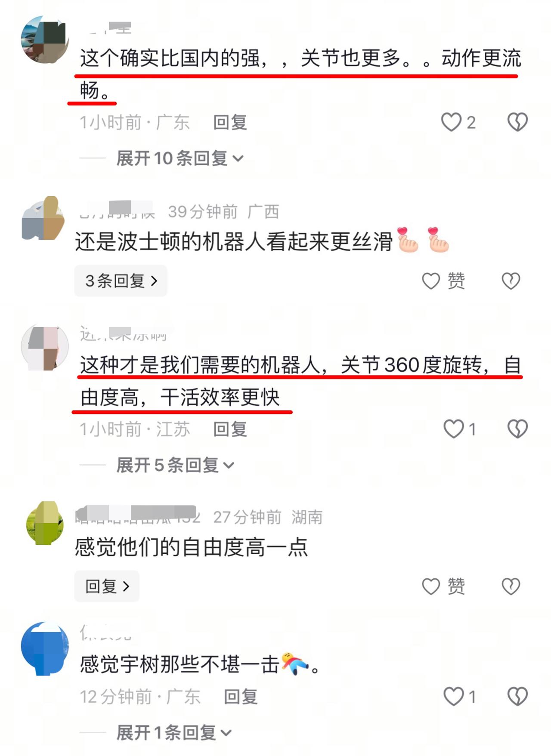Reply to the Jiangsu comment
Screen dimensions: 551x756
[x=230, y=429]
